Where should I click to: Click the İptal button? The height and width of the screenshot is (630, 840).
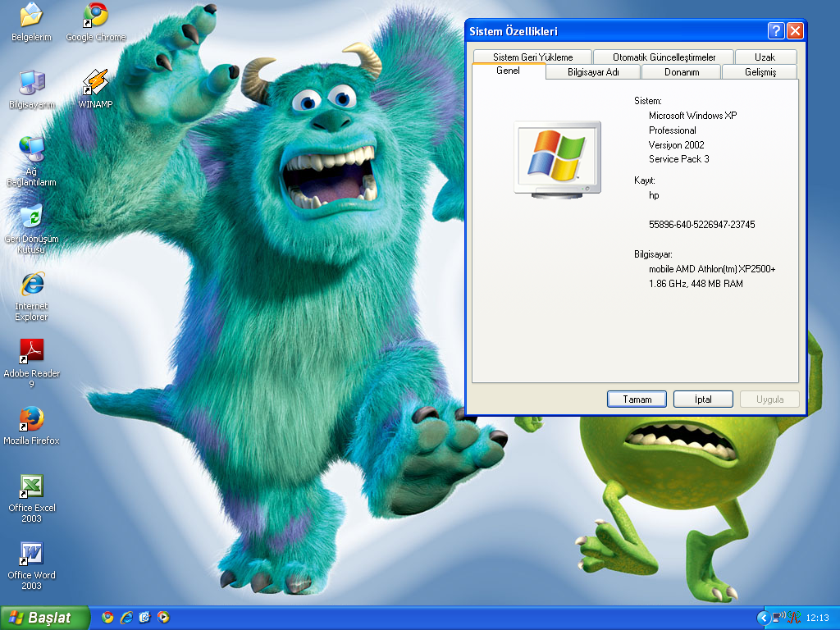pos(703,399)
